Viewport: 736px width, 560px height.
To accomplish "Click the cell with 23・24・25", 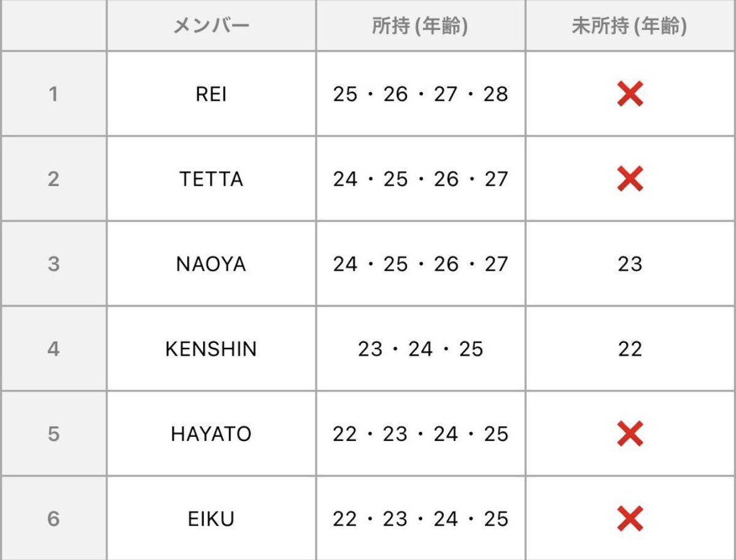I will [x=420, y=349].
